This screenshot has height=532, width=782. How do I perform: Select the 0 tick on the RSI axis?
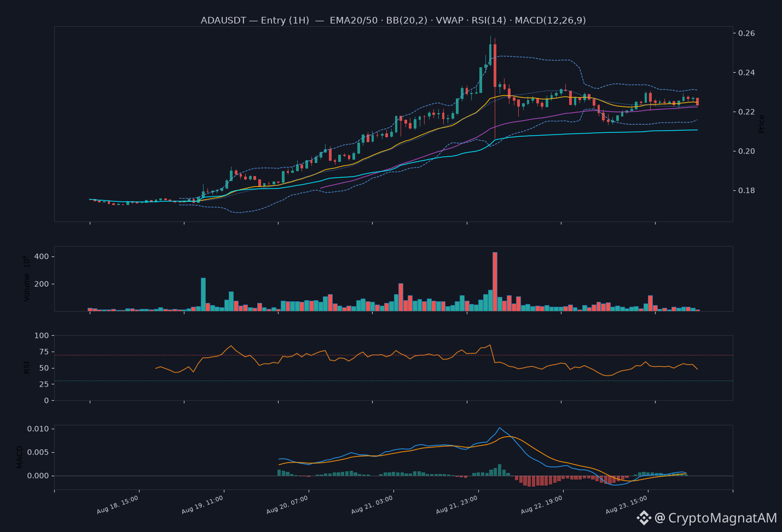coord(47,401)
